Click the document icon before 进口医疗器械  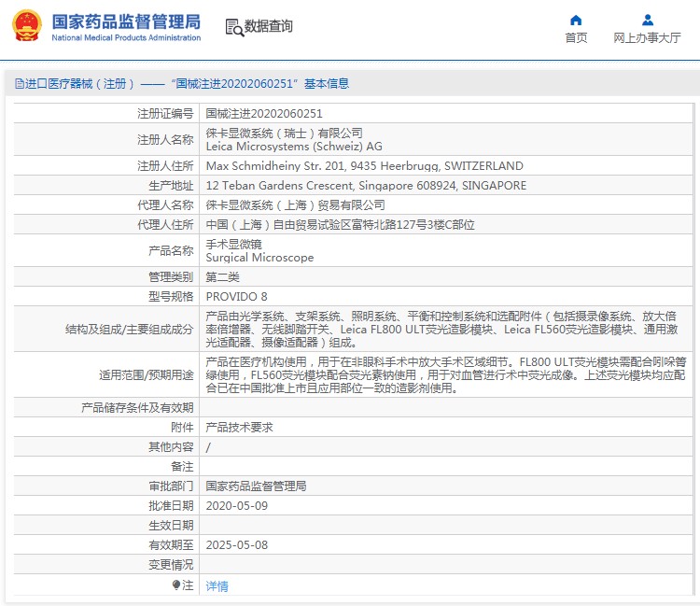(20, 83)
